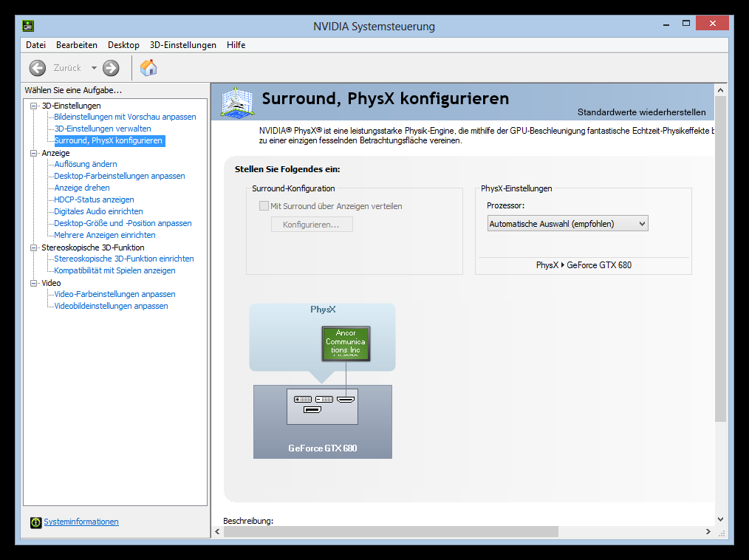
Task: Select Kompatibilität mit Spielen anzeigen
Action: [114, 270]
